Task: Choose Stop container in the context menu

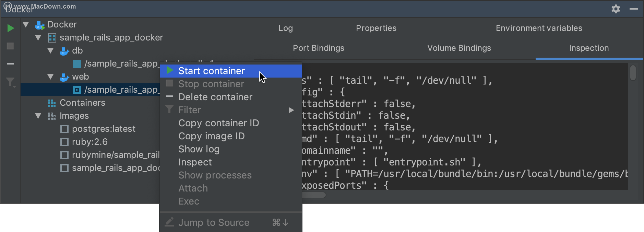Action: 231,84
